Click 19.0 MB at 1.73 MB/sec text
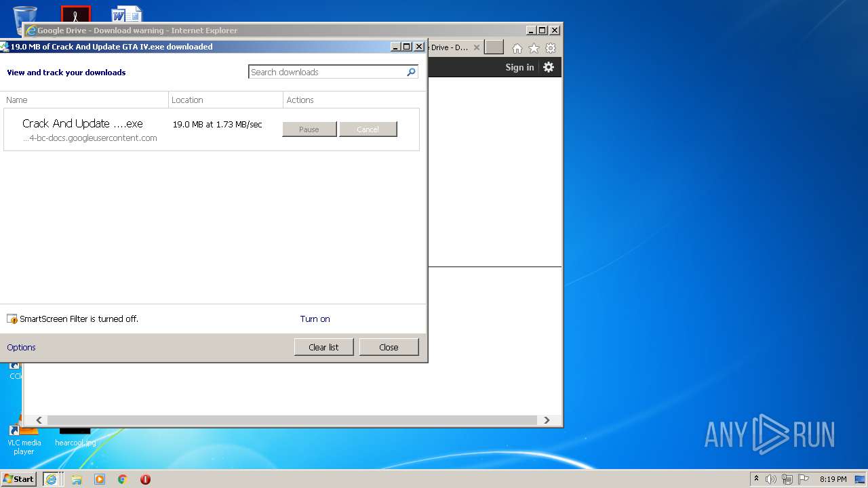The image size is (868, 488). coord(217,125)
